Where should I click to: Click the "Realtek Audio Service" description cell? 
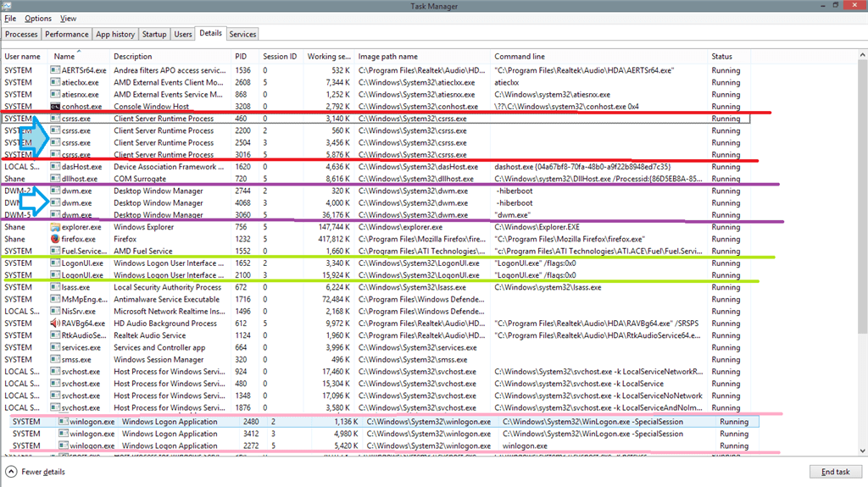pyautogui.click(x=150, y=335)
